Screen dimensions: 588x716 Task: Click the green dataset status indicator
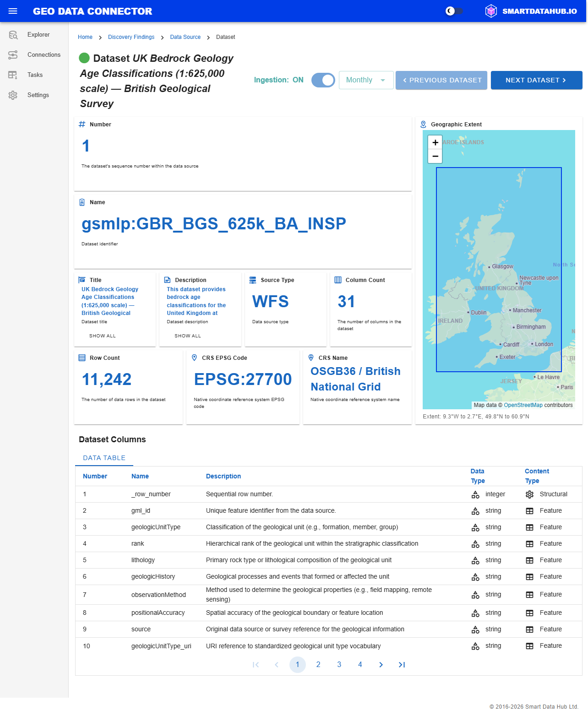click(84, 58)
